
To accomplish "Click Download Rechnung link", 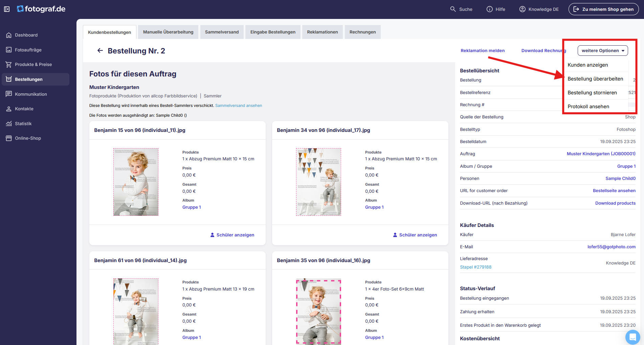I will pyautogui.click(x=543, y=51).
